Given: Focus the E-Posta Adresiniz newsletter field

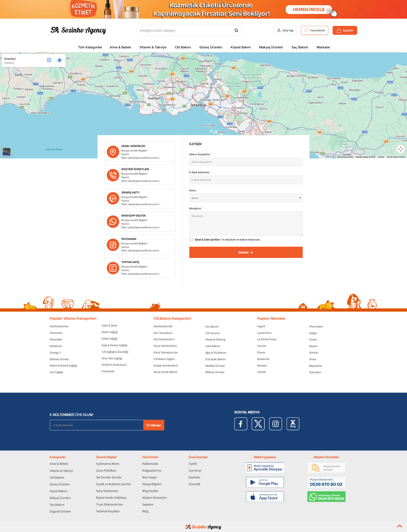Looking at the screenshot, I should click(96, 425).
